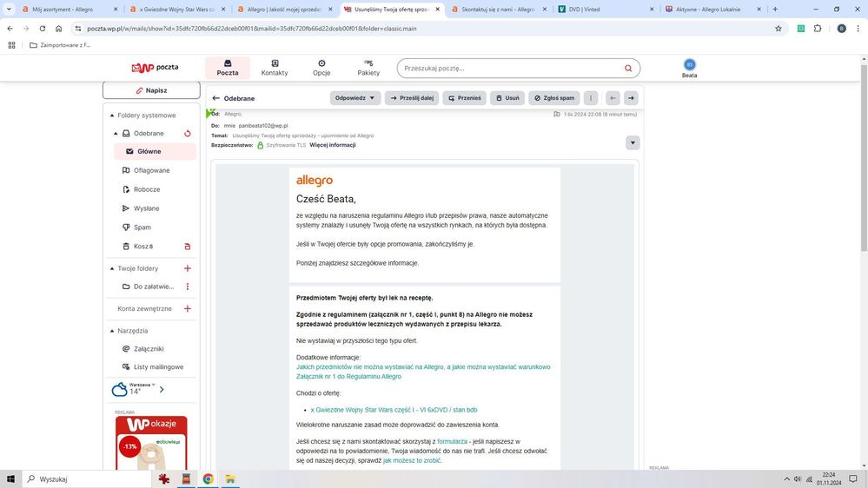Open the Kontakty tab

pyautogui.click(x=275, y=68)
